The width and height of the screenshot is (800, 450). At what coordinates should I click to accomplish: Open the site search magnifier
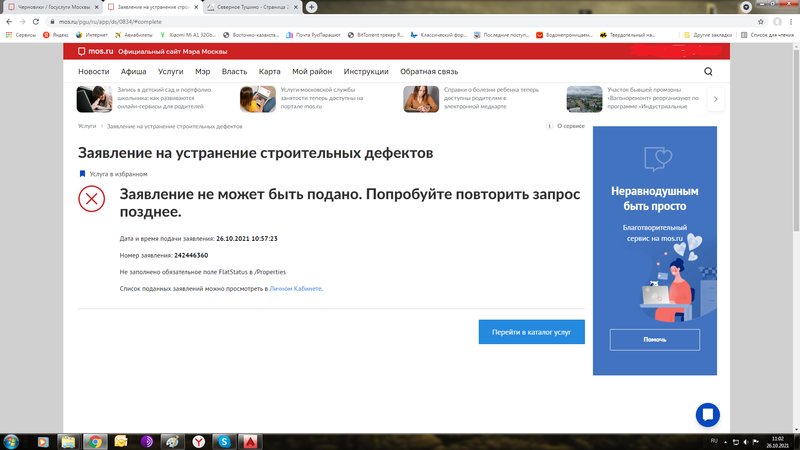pos(708,71)
